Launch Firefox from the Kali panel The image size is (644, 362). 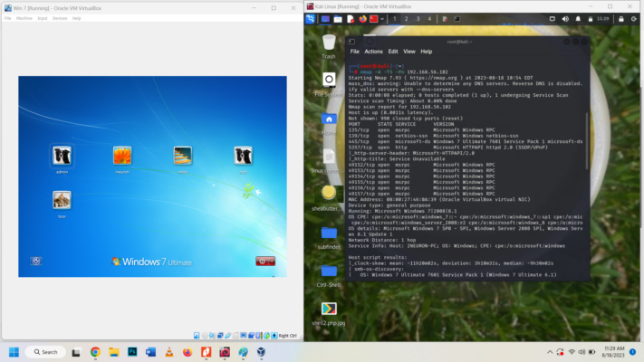(x=362, y=19)
